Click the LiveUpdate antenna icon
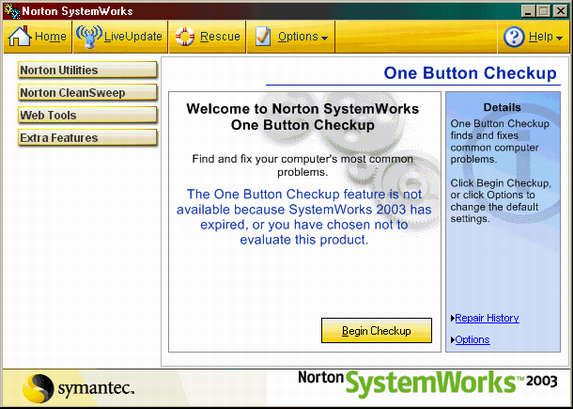 (89, 37)
